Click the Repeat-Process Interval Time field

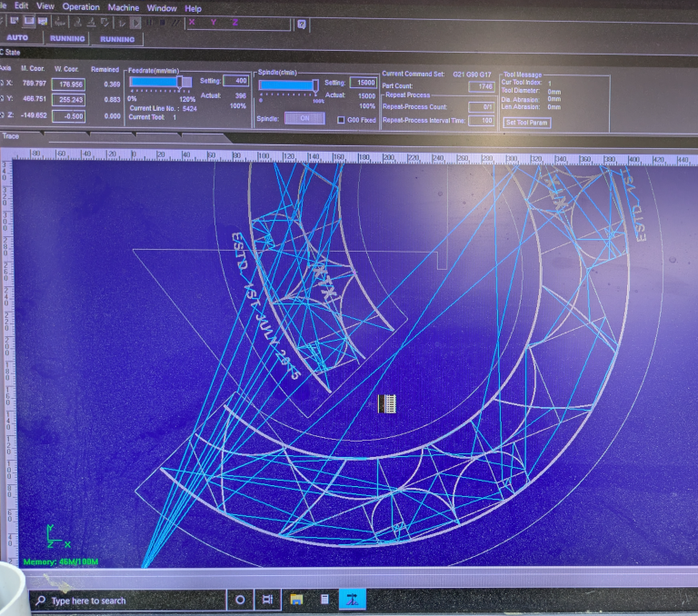[x=481, y=121]
